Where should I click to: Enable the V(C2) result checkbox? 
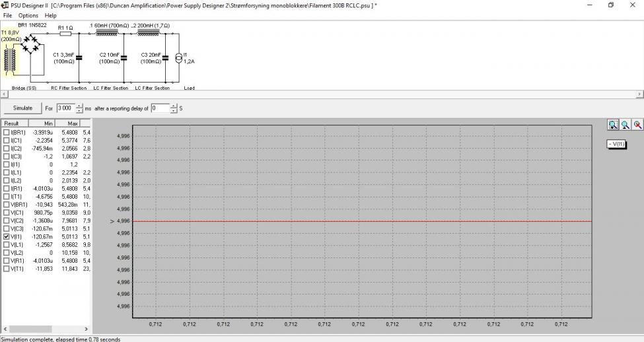(6, 221)
